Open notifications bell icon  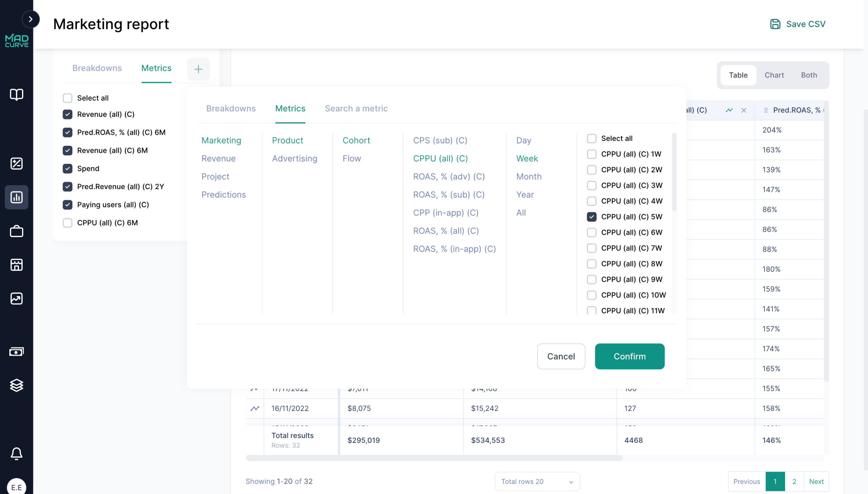tap(17, 454)
